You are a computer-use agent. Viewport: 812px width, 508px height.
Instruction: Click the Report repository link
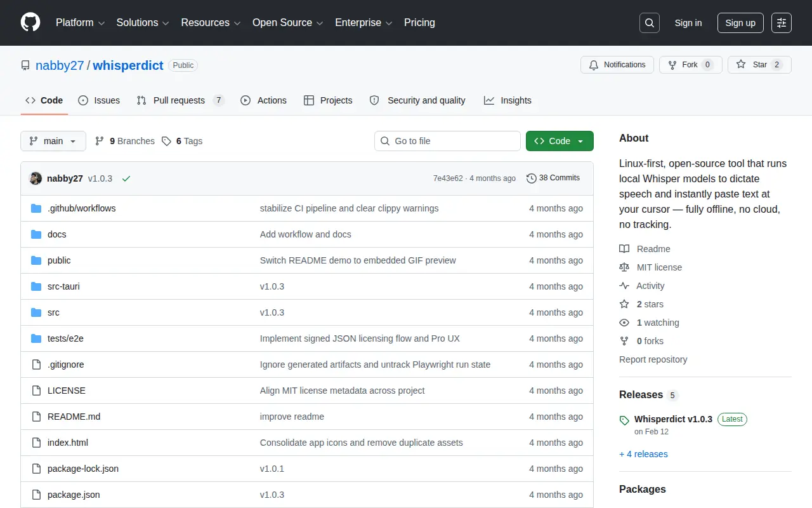[x=653, y=359]
